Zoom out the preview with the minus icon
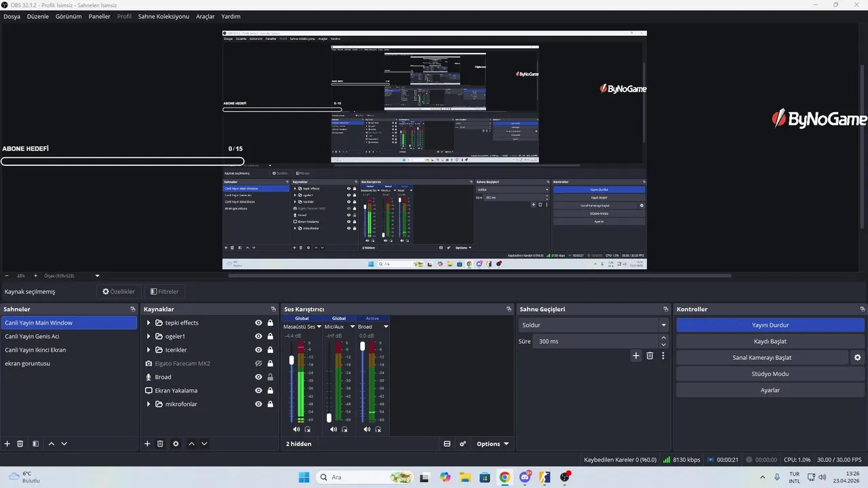The image size is (868, 488). click(x=7, y=276)
